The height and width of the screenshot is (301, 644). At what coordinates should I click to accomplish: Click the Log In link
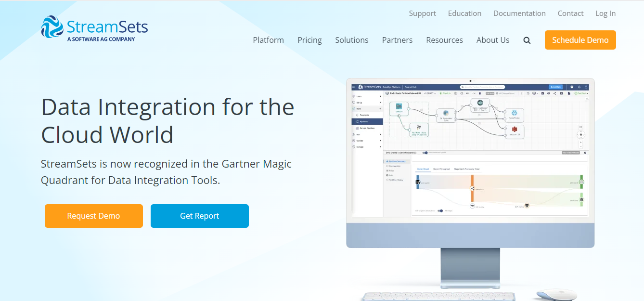click(x=605, y=13)
